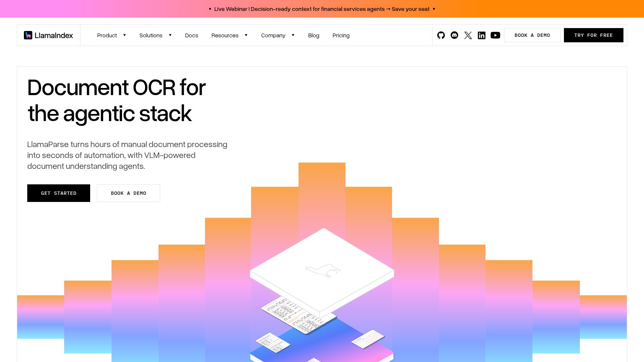The height and width of the screenshot is (362, 644).
Task: Go to the Docs page
Action: 192,35
